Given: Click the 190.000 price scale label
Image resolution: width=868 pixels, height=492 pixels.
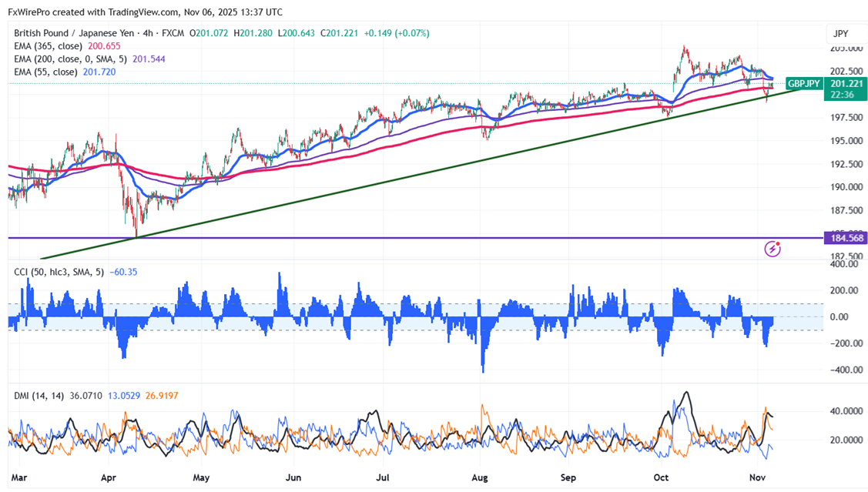Looking at the screenshot, I should pos(846,187).
